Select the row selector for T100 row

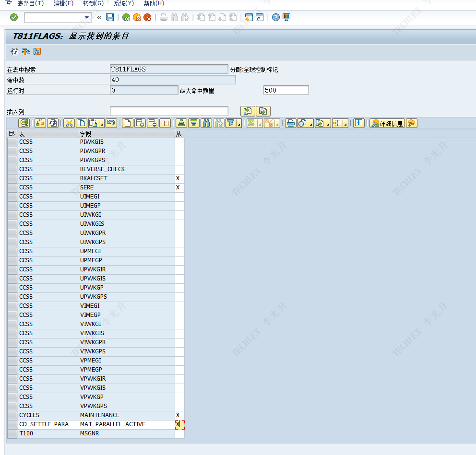click(12, 433)
